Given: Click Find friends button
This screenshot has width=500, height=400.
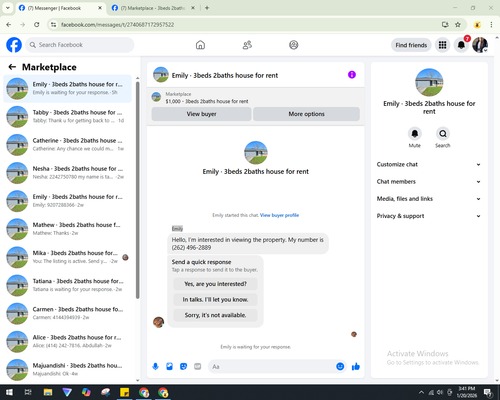Looking at the screenshot, I should pos(411,45).
